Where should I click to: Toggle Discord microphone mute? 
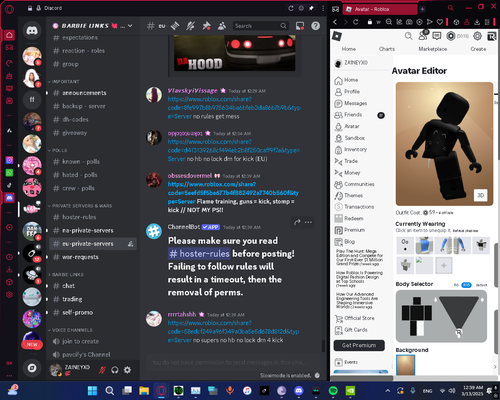click(x=102, y=370)
